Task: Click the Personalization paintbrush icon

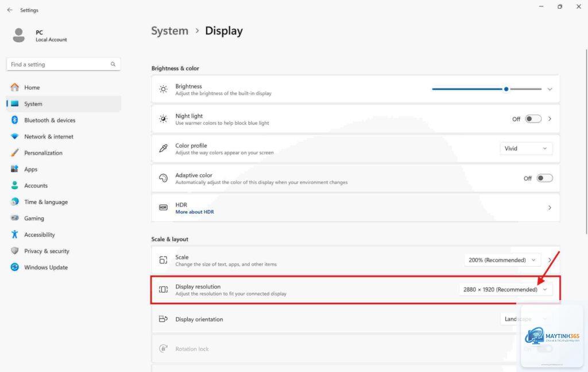Action: (x=14, y=153)
